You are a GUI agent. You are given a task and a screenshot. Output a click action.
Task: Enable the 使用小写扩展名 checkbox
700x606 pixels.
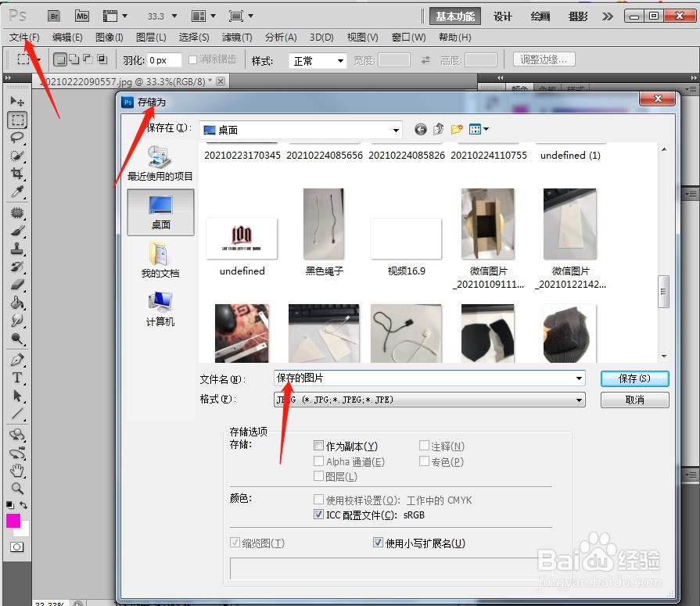378,543
